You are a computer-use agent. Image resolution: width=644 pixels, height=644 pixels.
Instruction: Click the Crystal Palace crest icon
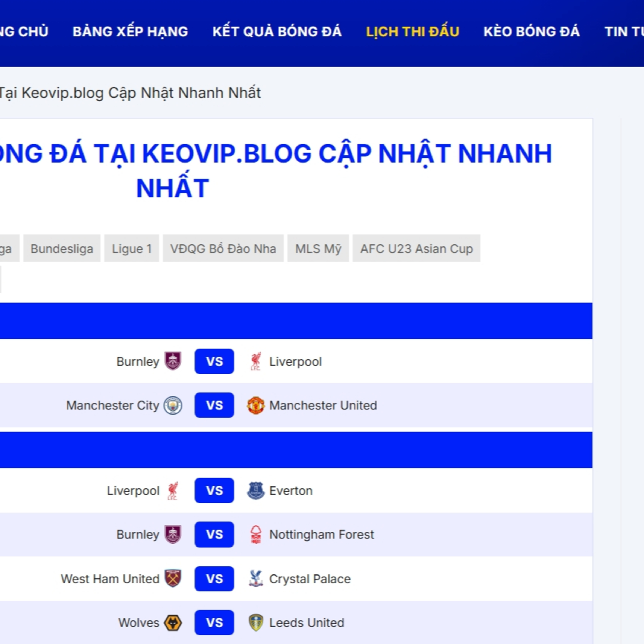(x=256, y=578)
